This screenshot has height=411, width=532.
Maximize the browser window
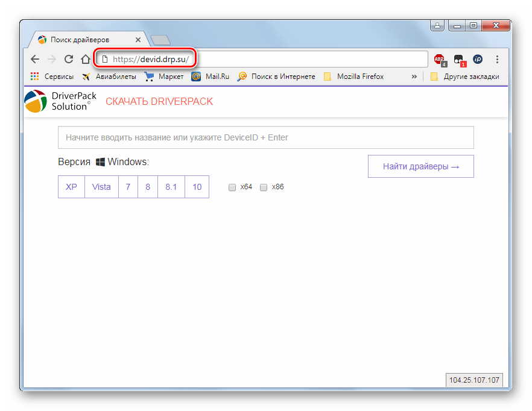pyautogui.click(x=473, y=25)
